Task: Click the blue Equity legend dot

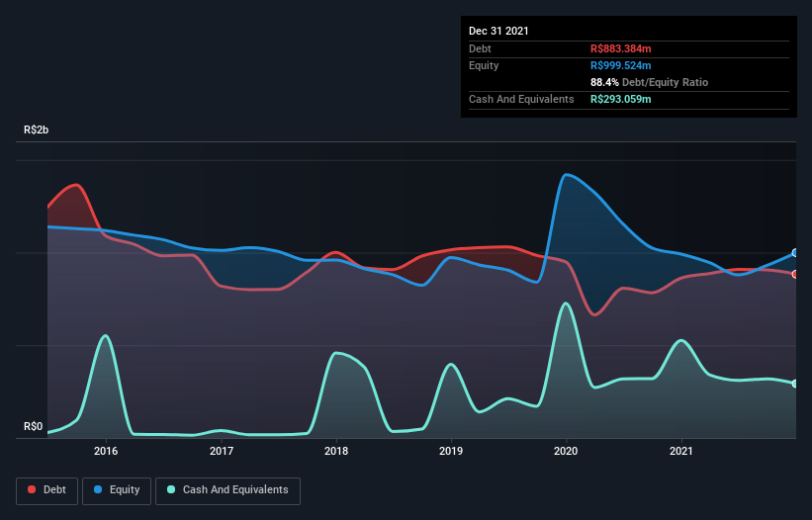Action: point(98,489)
